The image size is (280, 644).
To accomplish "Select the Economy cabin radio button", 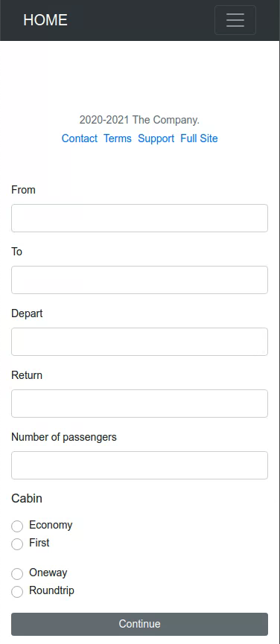I will click(17, 526).
